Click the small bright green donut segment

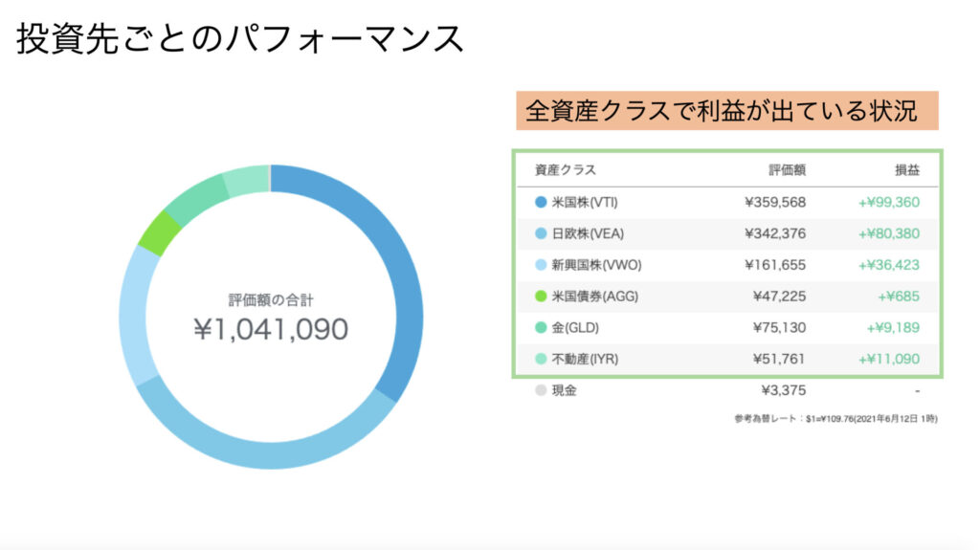click(155, 231)
